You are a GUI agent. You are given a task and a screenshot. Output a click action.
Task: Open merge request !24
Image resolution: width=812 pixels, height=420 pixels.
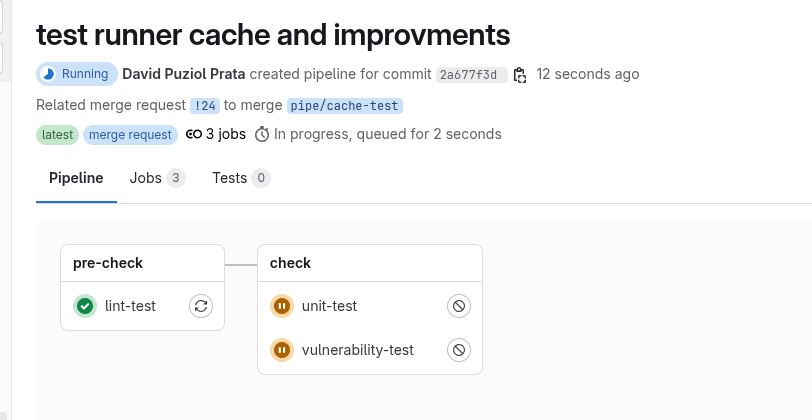[x=204, y=105]
